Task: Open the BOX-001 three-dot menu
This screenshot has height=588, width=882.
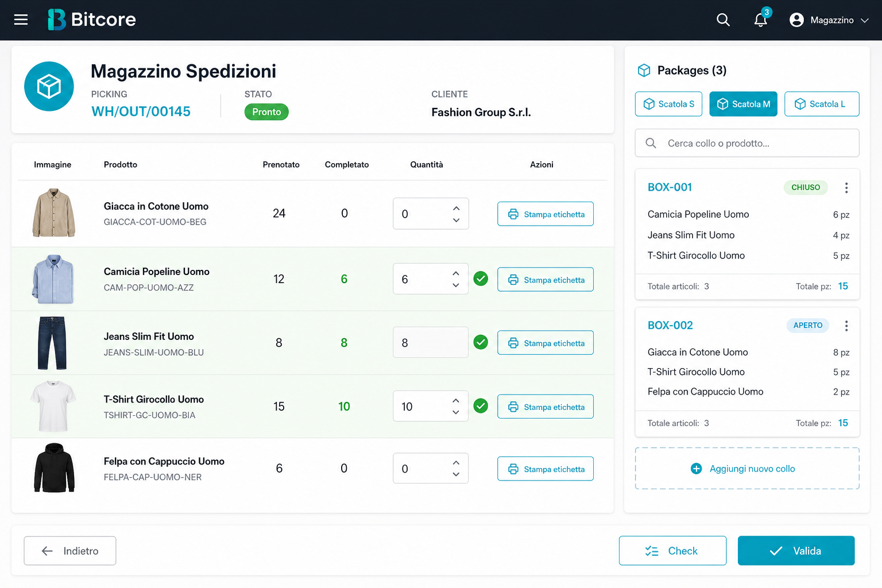Action: (x=846, y=188)
